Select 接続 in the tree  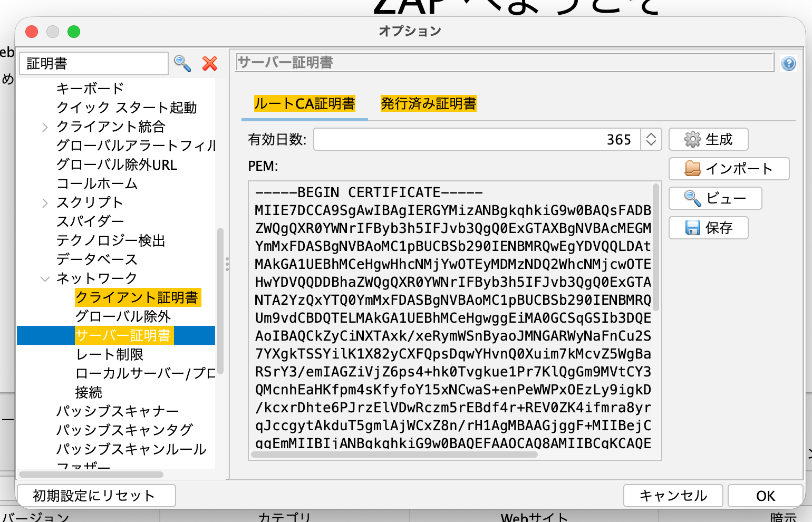pyautogui.click(x=89, y=392)
